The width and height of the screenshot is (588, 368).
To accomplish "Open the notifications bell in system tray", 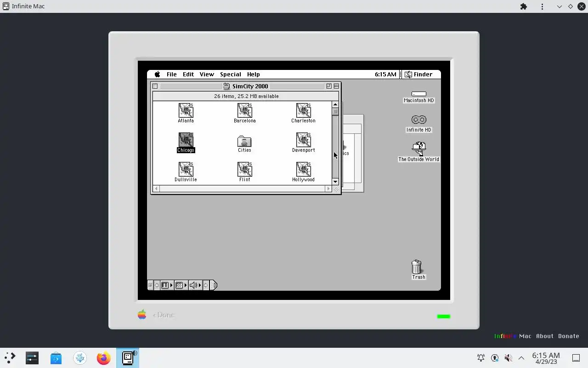I will pos(481,358).
